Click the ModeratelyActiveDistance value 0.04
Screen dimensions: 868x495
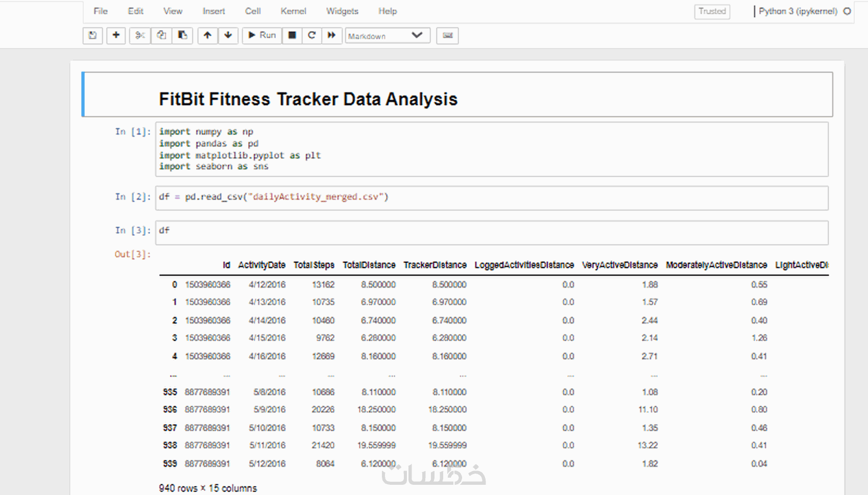pos(759,463)
